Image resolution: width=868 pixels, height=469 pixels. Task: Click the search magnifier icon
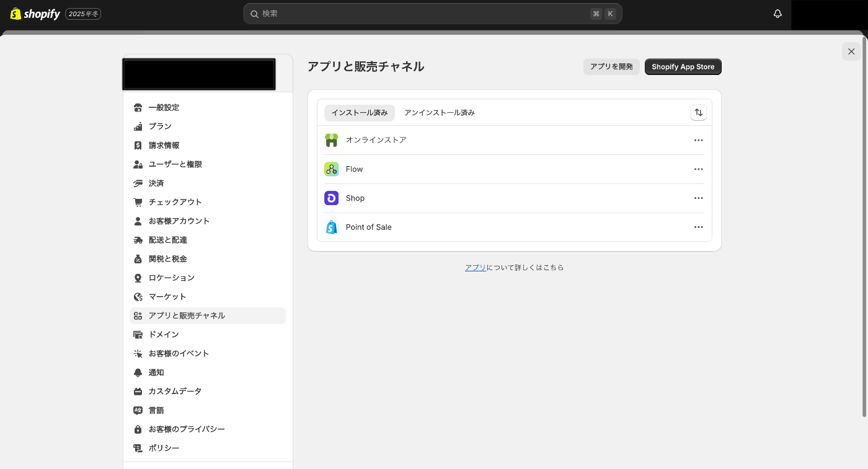click(x=254, y=14)
